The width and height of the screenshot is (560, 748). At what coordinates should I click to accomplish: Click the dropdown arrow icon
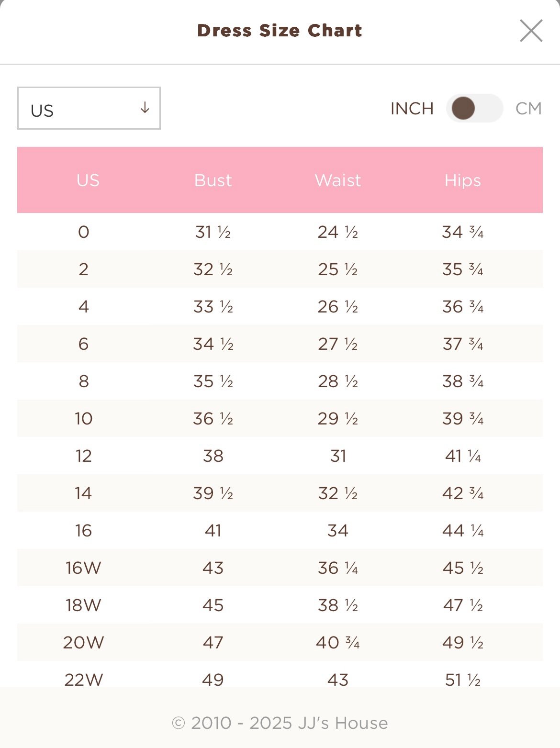[x=145, y=108]
